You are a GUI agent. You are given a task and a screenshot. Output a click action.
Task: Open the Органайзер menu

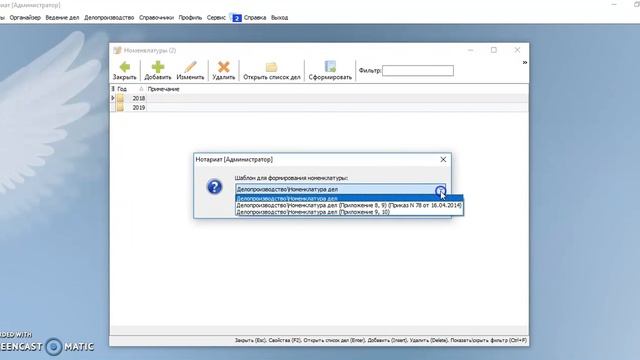(25, 18)
